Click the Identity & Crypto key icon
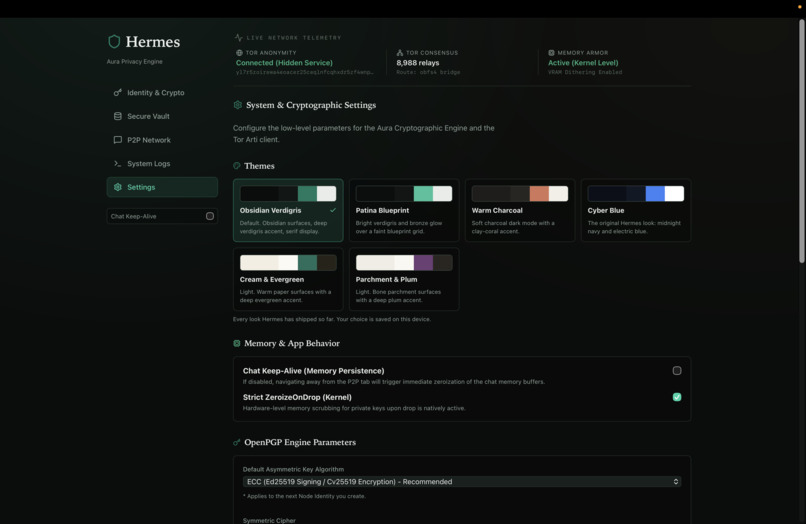Screen dimensions: 806x524 [118, 93]
